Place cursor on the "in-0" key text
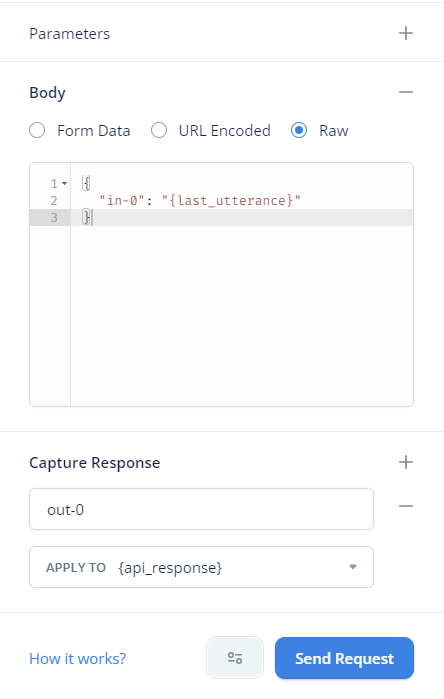444x699 pixels. [122, 201]
